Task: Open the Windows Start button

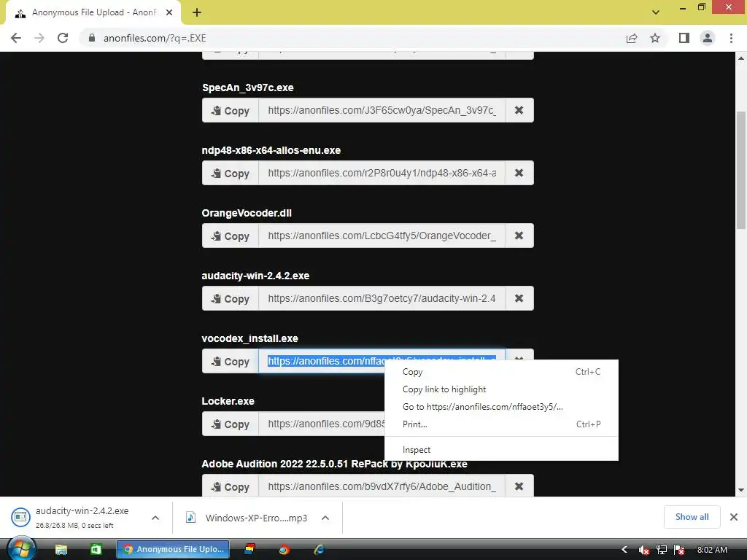Action: pos(21,548)
